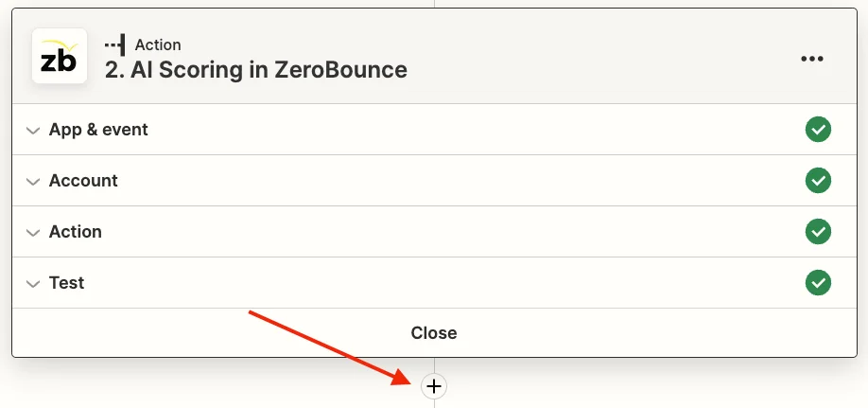
Task: Open the three-dot step options menu
Action: pyautogui.click(x=811, y=59)
